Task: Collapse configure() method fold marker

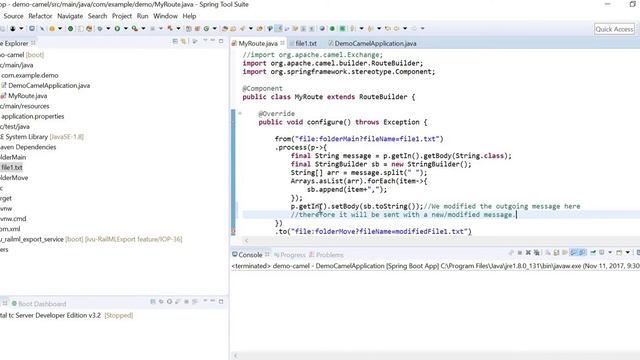Action: [x=240, y=113]
